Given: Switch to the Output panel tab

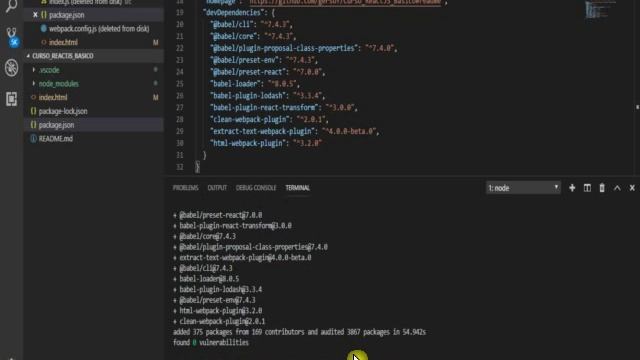Looking at the screenshot, I should pyautogui.click(x=217, y=188).
